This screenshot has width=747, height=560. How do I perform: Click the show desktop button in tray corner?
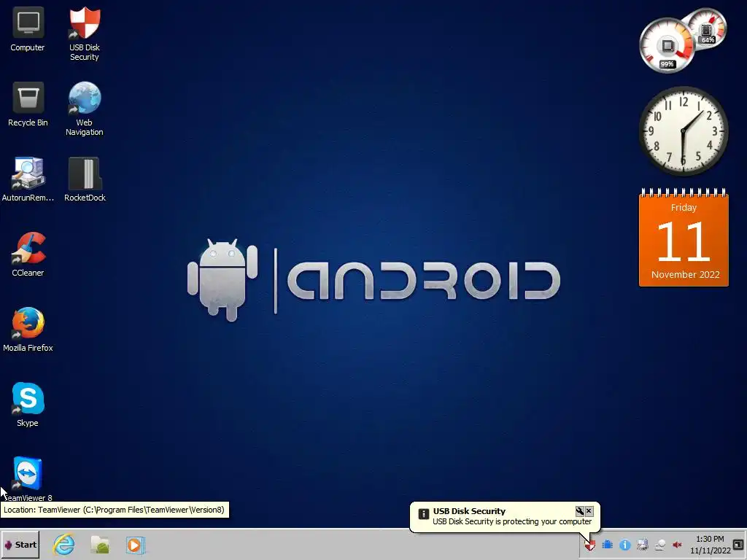coord(738,545)
